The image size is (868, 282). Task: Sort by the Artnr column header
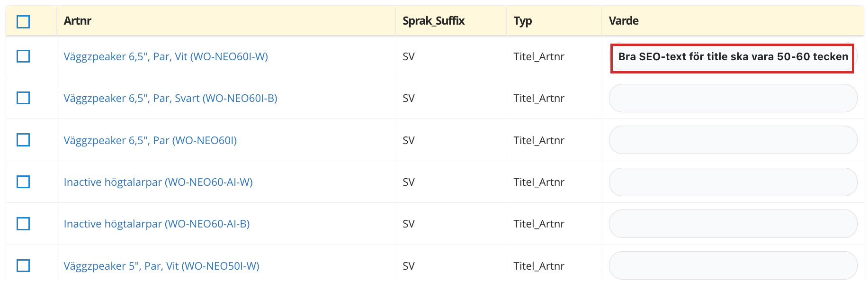click(77, 21)
